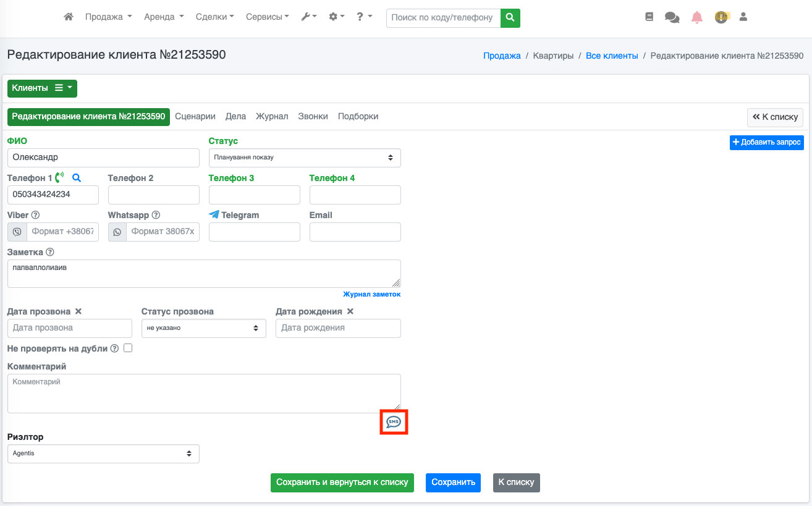
Task: Clear Дата прозвона with the X icon
Action: [x=78, y=311]
